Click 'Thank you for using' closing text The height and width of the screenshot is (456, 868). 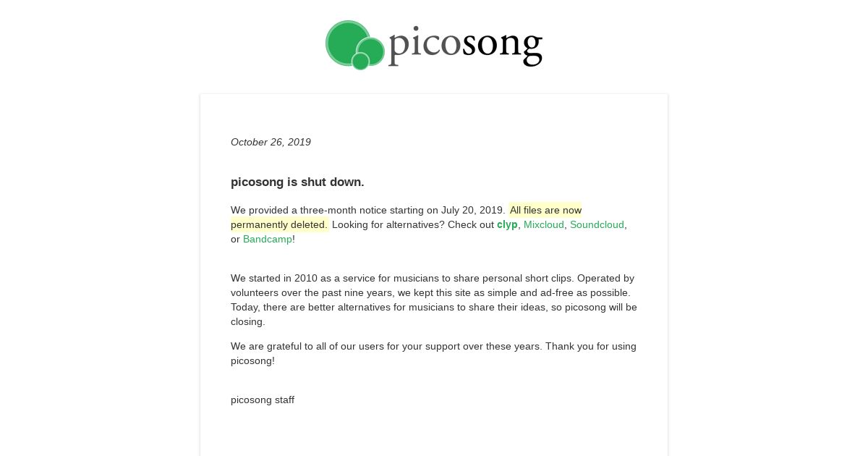(590, 346)
